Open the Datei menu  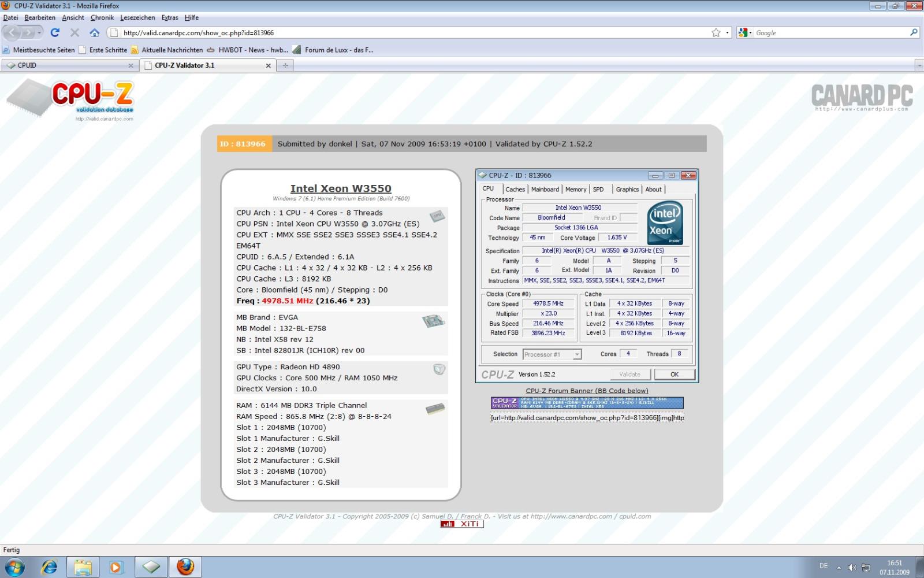[x=11, y=18]
